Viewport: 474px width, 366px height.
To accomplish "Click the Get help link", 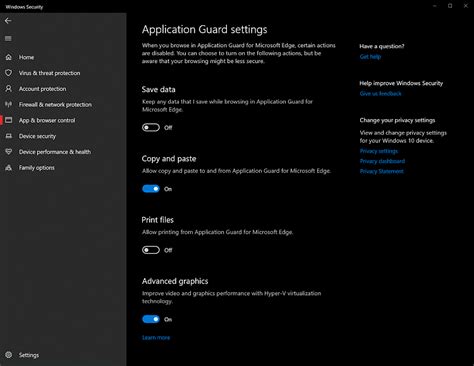I will point(370,57).
